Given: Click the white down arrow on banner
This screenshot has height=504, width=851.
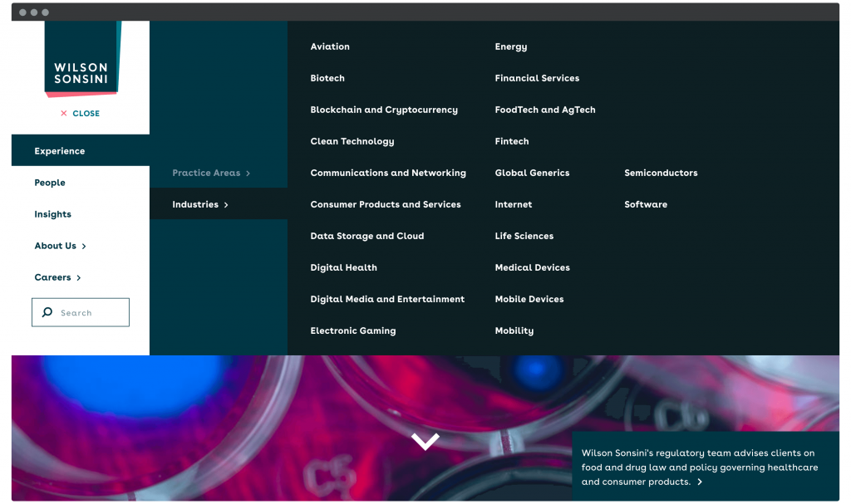Looking at the screenshot, I should (425, 441).
